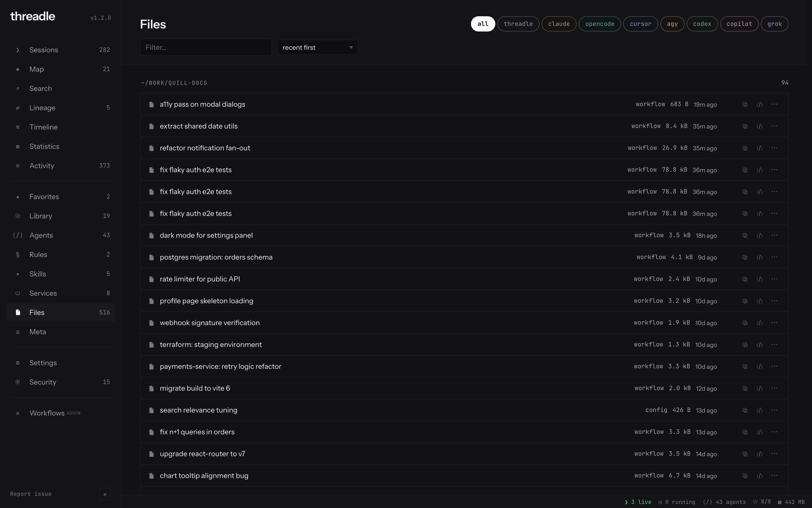Toggle the grok filter pill
812x508 pixels.
[x=774, y=24]
